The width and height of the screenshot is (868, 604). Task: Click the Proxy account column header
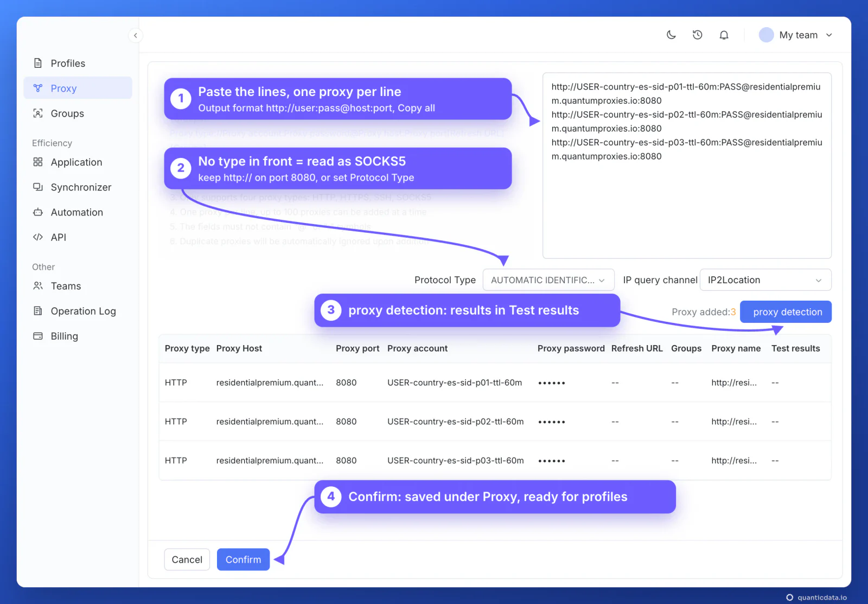[417, 348]
